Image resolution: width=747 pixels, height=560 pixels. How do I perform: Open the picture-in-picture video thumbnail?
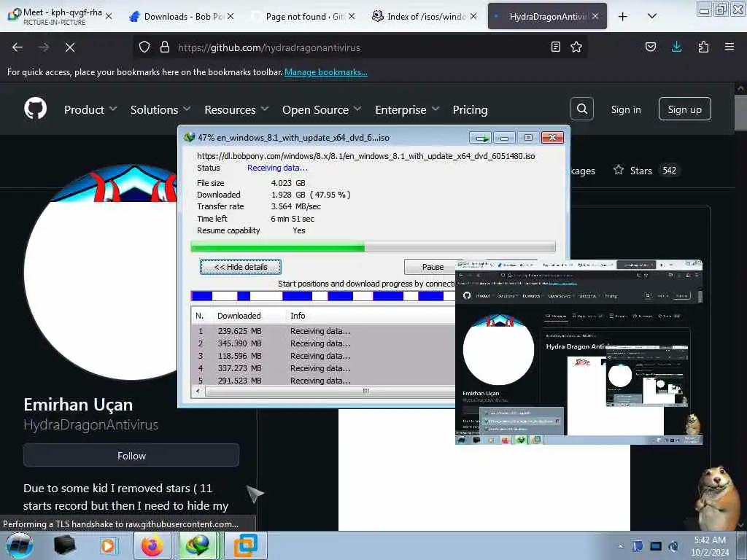[x=578, y=352]
